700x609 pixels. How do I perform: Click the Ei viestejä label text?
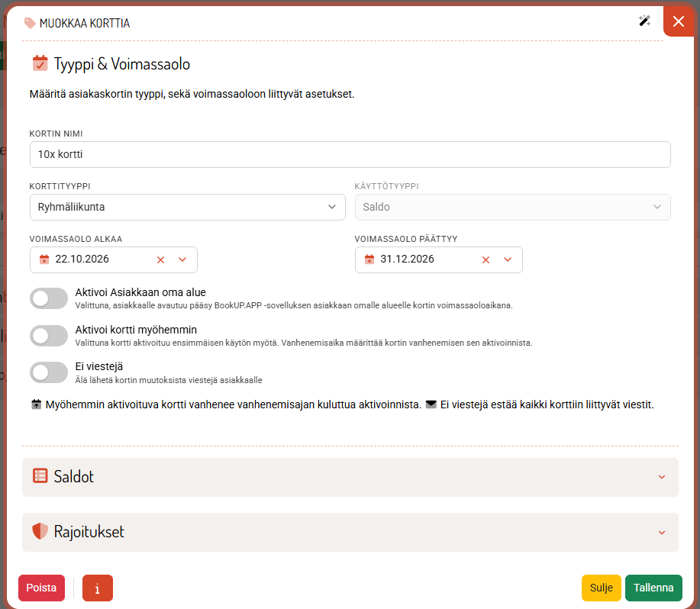pos(99,367)
